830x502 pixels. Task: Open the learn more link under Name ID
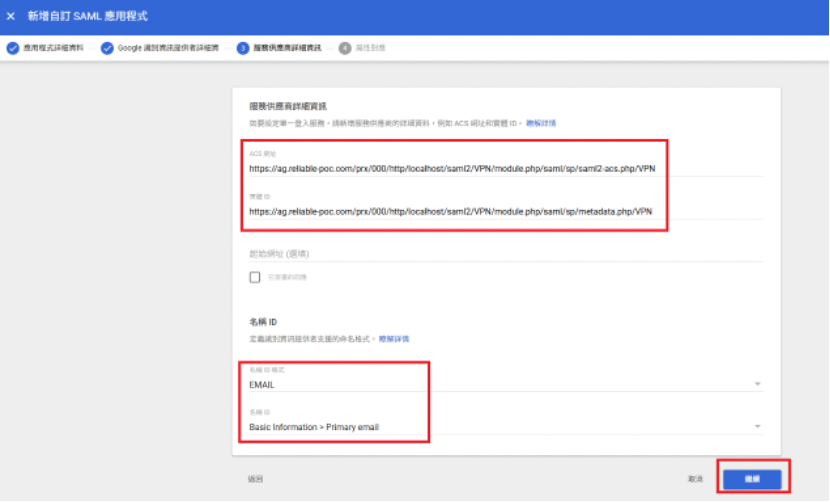[x=394, y=339]
